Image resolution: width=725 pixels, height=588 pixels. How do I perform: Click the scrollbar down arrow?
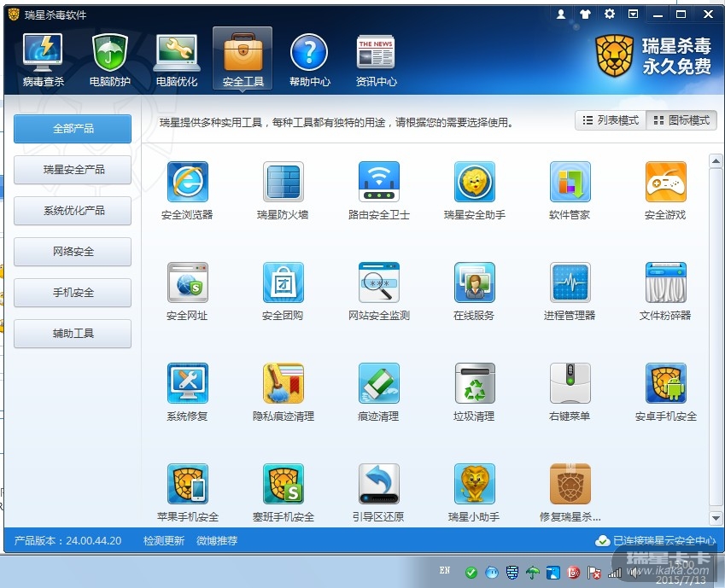tap(716, 518)
